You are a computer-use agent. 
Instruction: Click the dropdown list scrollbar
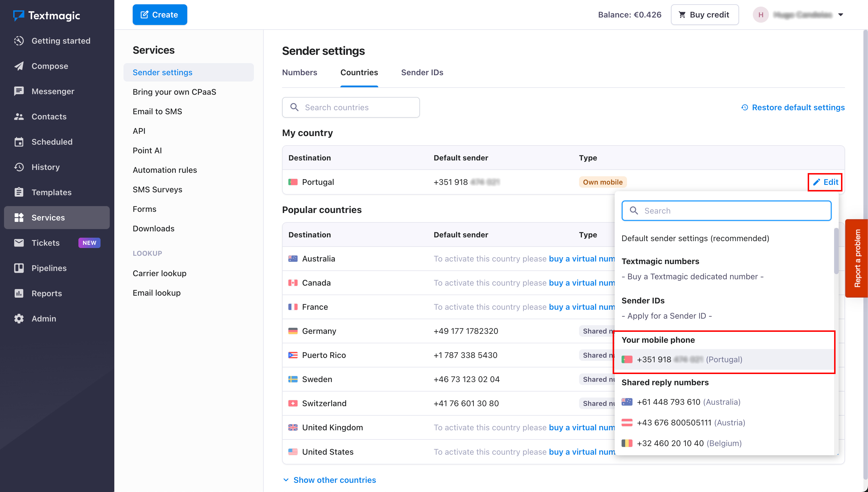[836, 251]
